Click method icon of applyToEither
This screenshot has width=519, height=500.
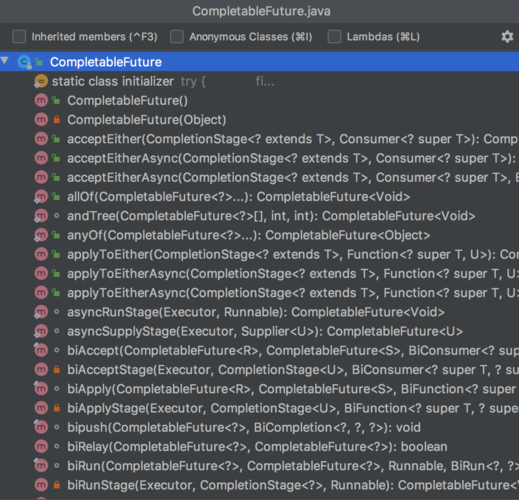41,254
